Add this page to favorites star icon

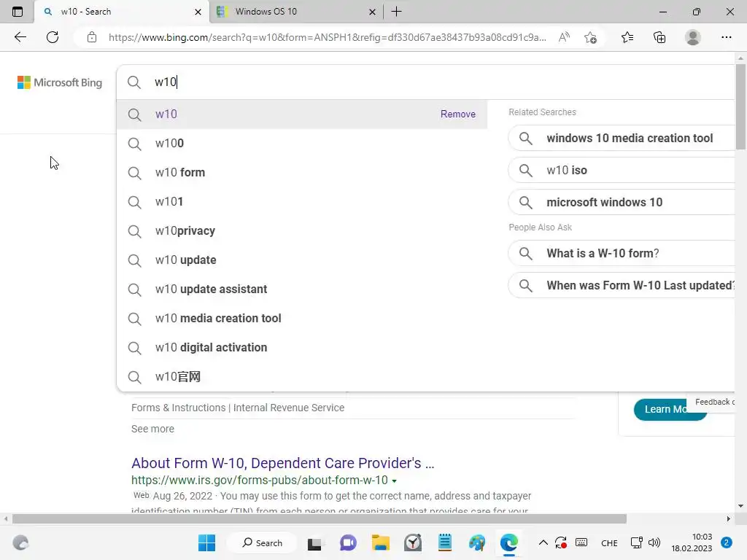pyautogui.click(x=590, y=37)
